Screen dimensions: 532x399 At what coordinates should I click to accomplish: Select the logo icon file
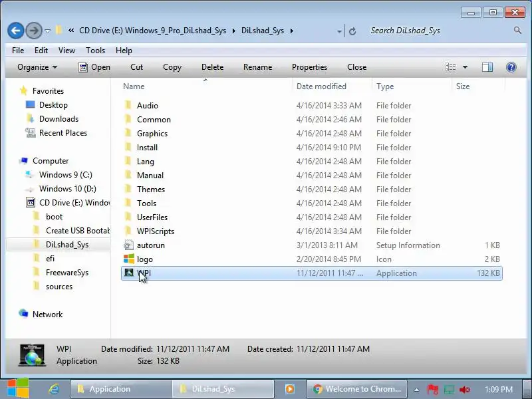click(128, 259)
